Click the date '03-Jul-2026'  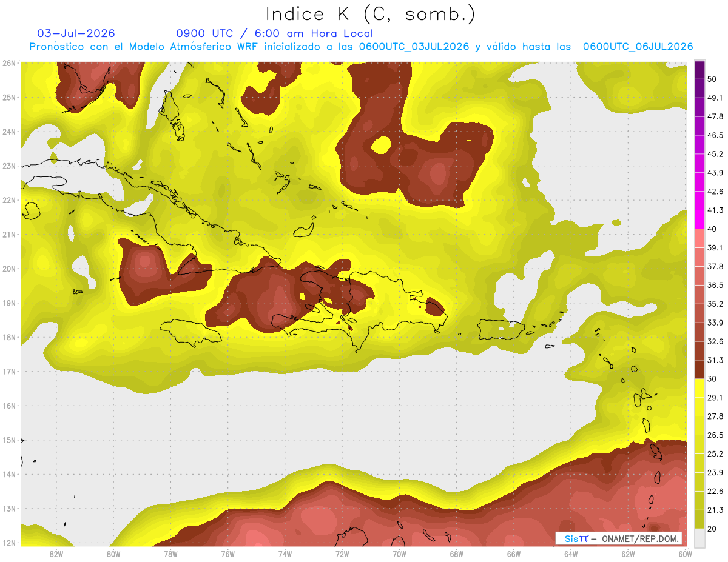pos(76,33)
